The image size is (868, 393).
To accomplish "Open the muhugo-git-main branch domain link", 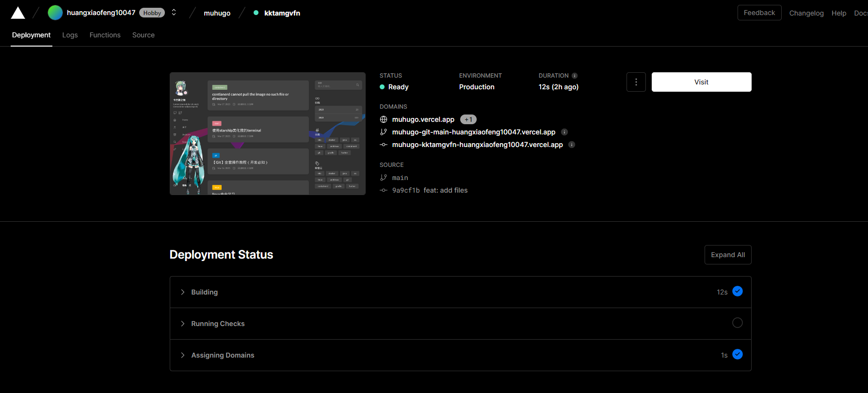I will [x=474, y=132].
